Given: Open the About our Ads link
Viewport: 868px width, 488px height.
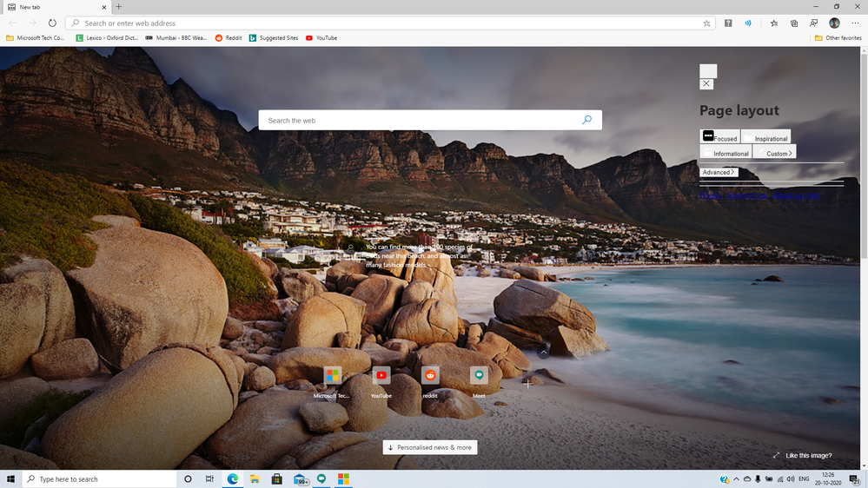Looking at the screenshot, I should [x=796, y=195].
